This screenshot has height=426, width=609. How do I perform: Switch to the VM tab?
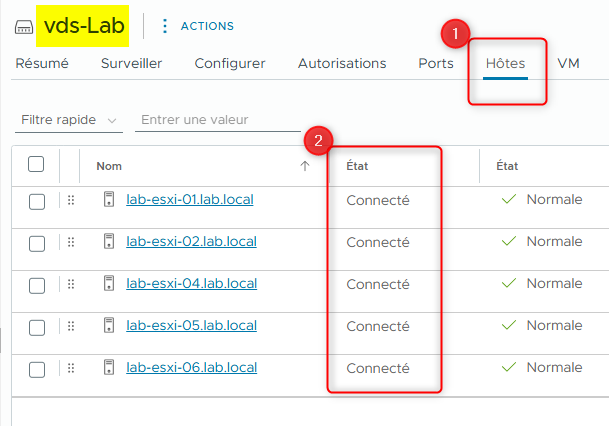click(568, 63)
